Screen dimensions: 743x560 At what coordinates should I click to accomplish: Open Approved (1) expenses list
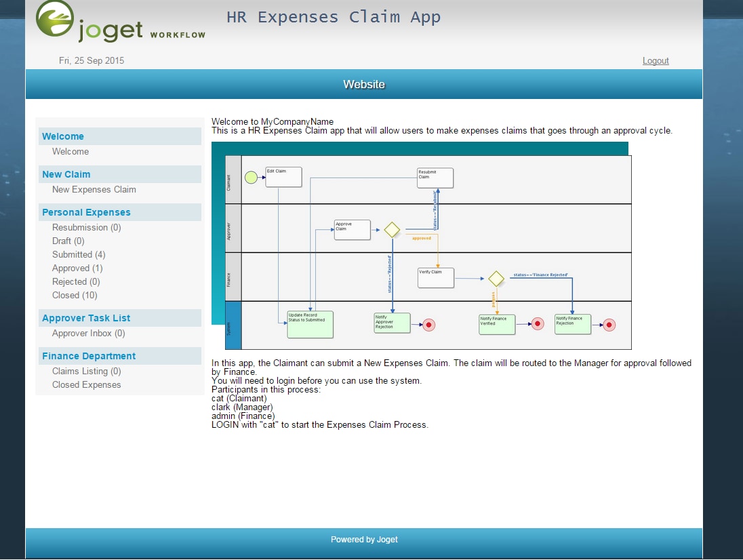click(77, 268)
